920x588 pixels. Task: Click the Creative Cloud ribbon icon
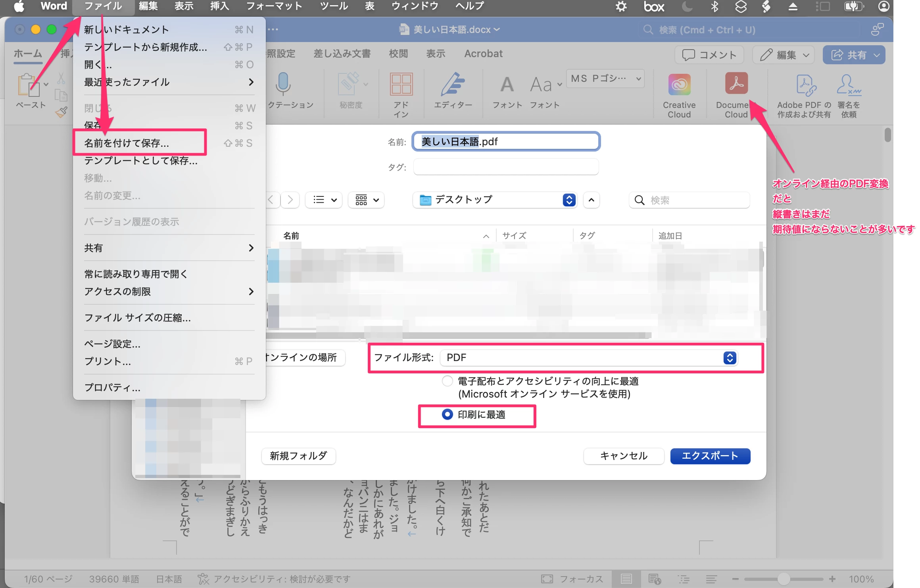coord(679,85)
